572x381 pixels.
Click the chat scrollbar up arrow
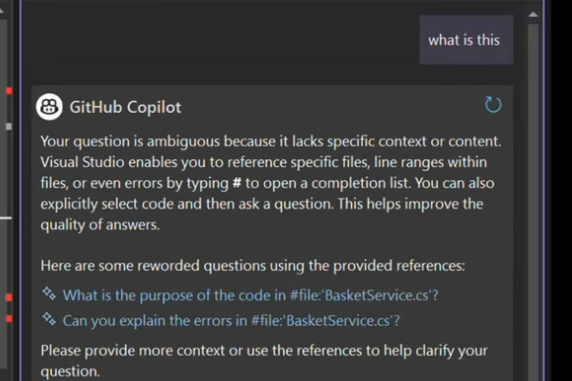(533, 15)
